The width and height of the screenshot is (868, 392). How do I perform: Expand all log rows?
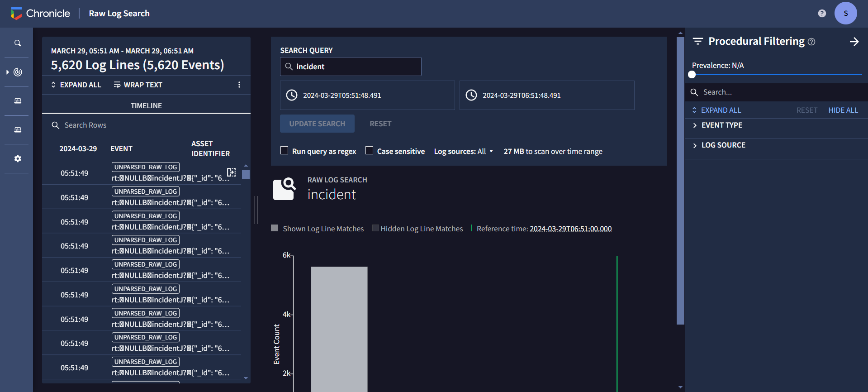(76, 85)
